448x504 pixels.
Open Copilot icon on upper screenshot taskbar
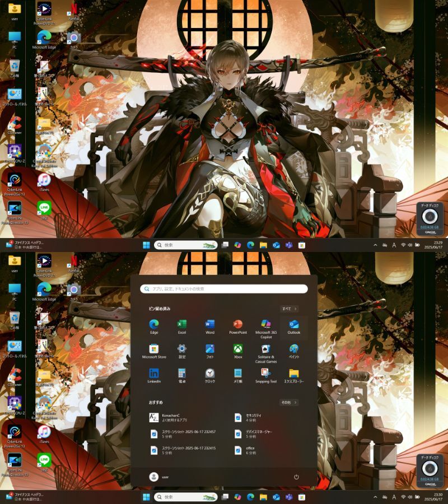[x=238, y=245]
